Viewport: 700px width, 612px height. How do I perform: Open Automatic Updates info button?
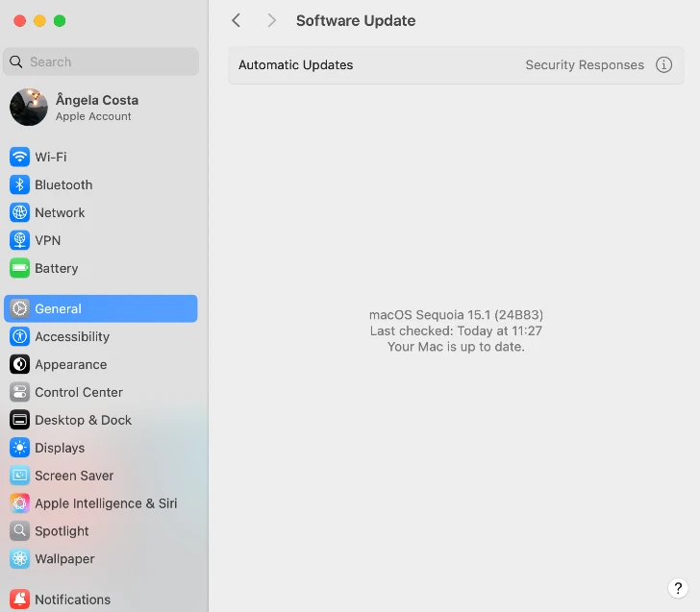point(663,64)
